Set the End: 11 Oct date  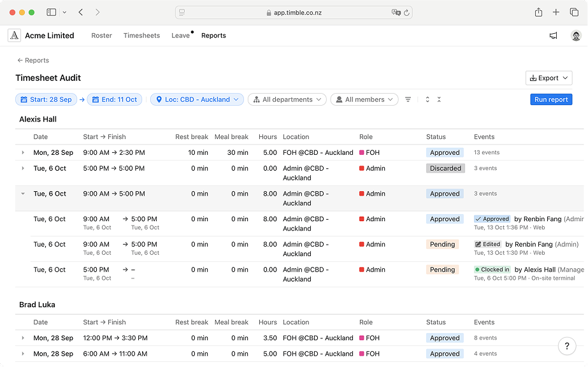115,99
